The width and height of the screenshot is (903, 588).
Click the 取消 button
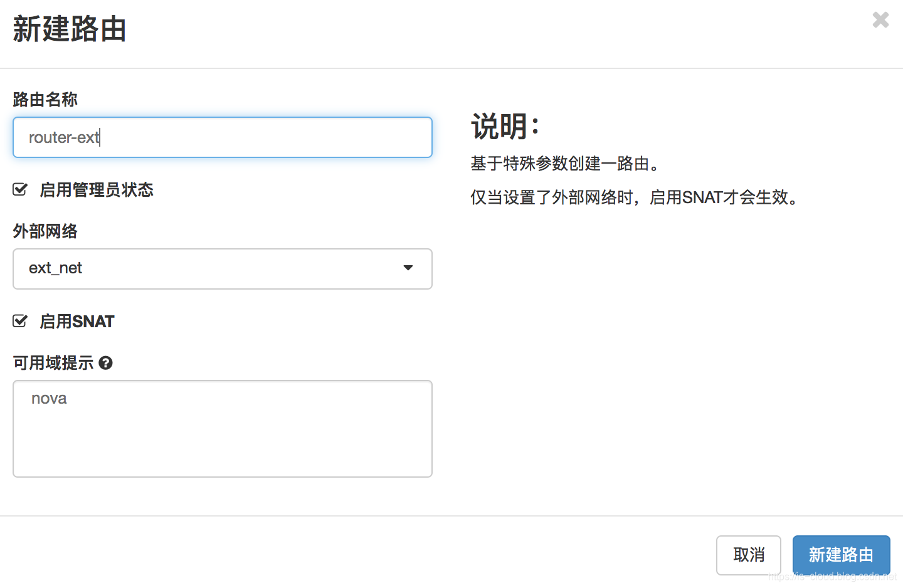[x=749, y=555]
